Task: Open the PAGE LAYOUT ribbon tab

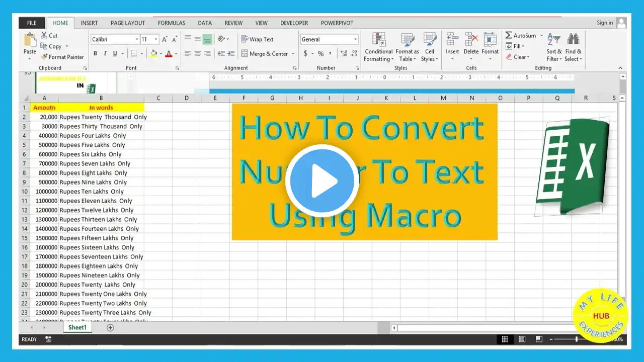Action: 128,23
